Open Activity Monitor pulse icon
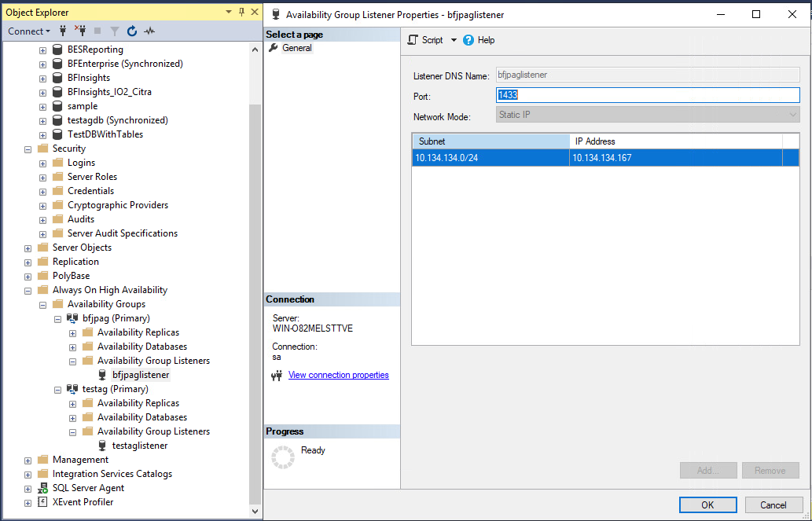Viewport: 812px width, 521px height. coord(149,31)
